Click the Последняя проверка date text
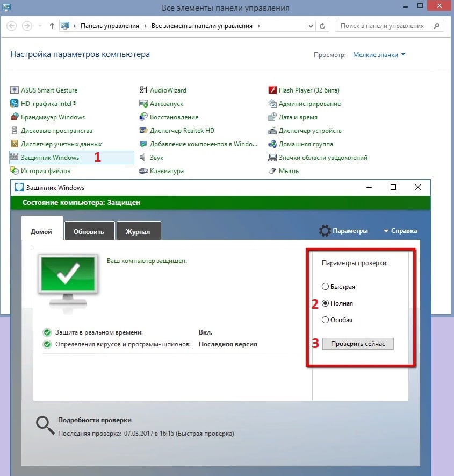The height and width of the screenshot is (476, 454). coord(146,433)
